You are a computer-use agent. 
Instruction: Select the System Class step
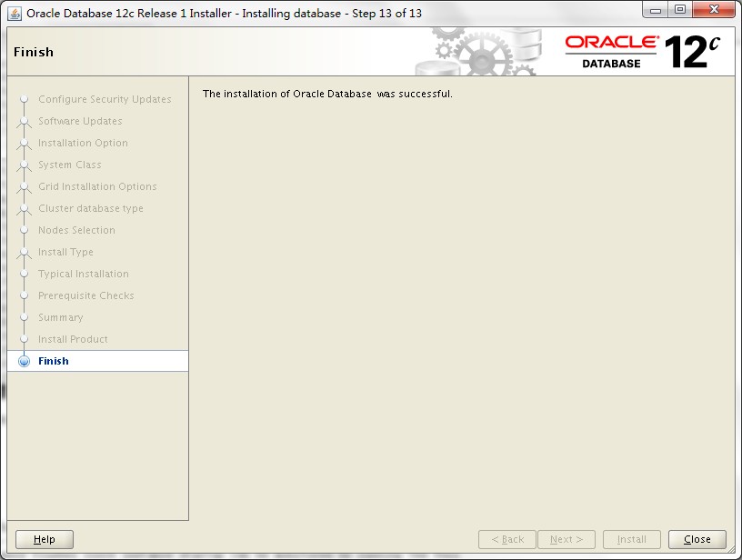[69, 165]
